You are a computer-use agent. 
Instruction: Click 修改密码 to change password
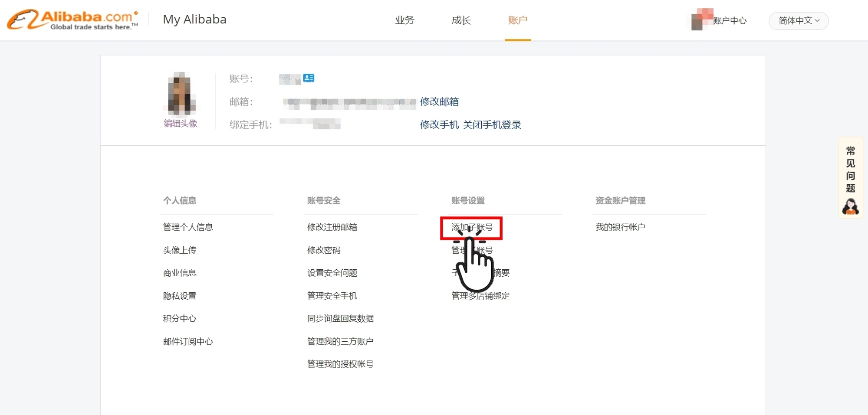pyautogui.click(x=323, y=250)
